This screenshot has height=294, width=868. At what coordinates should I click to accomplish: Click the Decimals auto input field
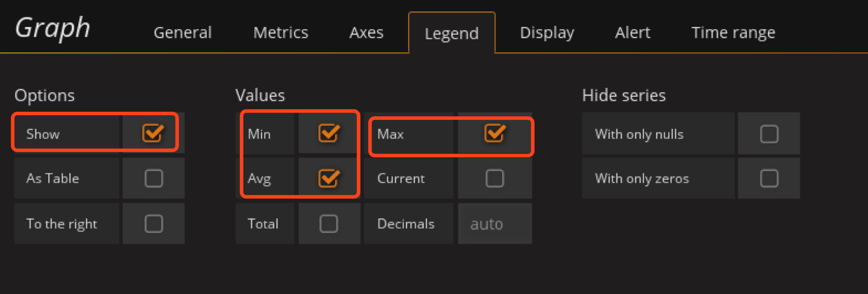pos(494,224)
